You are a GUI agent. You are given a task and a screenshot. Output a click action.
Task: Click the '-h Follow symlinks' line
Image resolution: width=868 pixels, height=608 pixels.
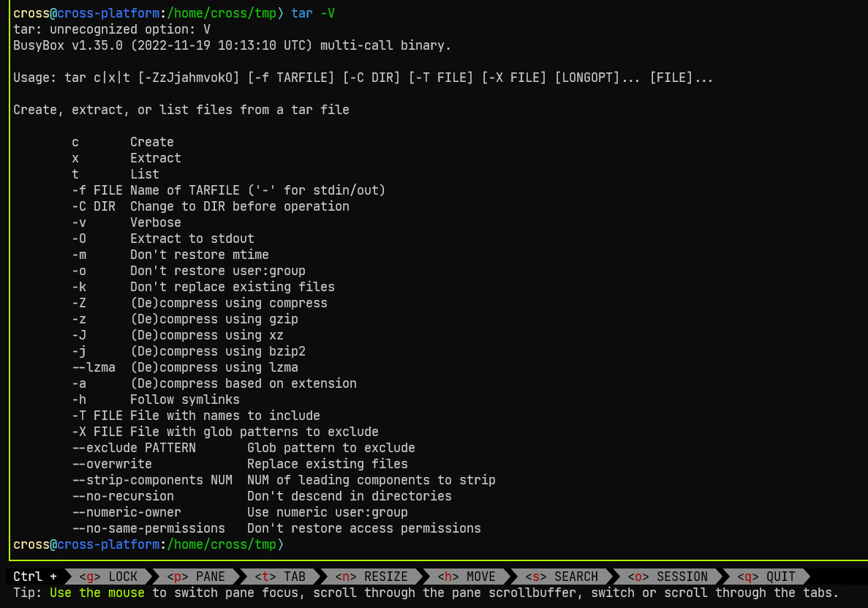[x=156, y=399]
